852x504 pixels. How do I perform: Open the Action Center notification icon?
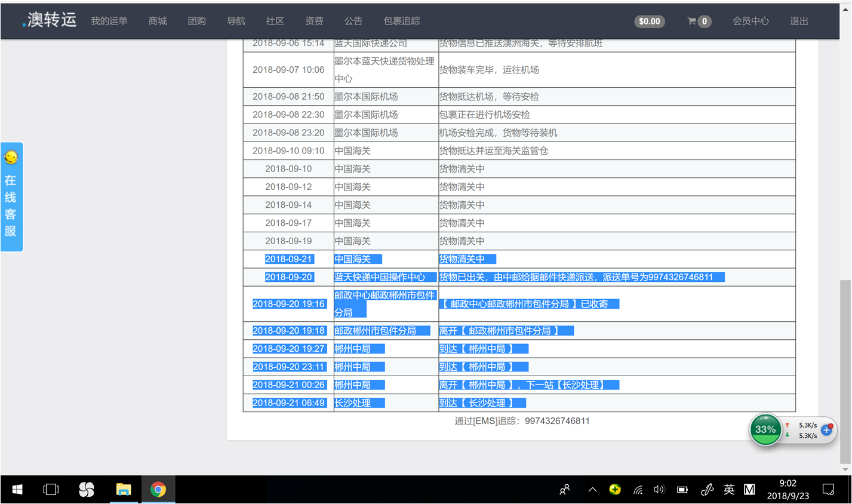tap(828, 490)
